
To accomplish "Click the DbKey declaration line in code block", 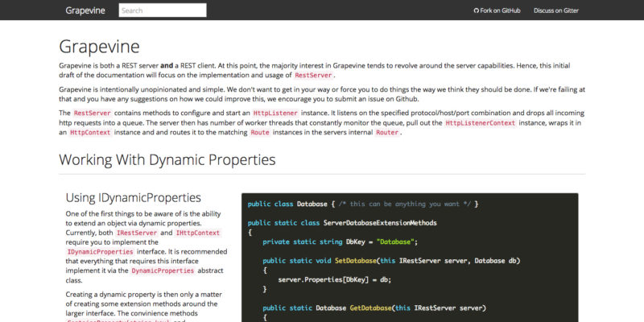I will 340,242.
